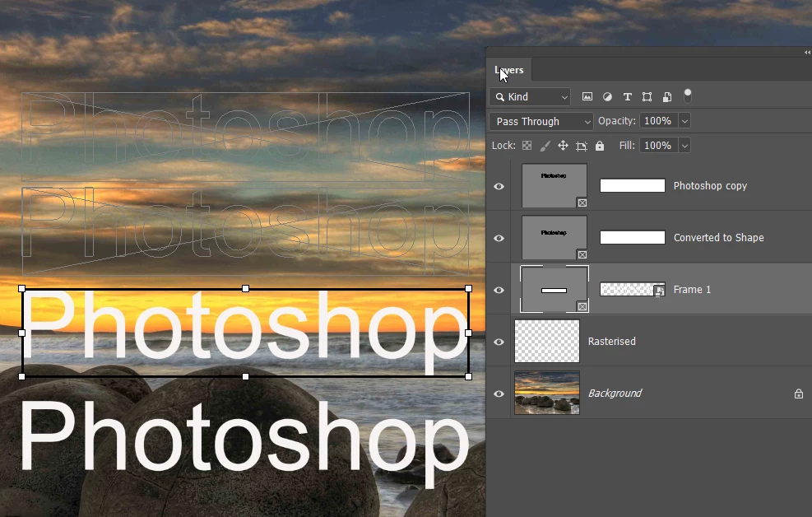Toggle the layer filtering on/off switch
812x517 pixels.
687,95
